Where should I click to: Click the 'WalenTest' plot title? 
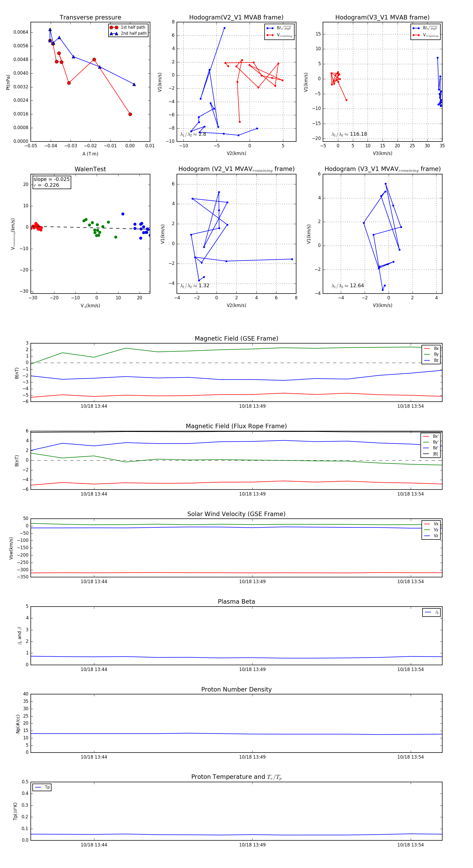90,169
